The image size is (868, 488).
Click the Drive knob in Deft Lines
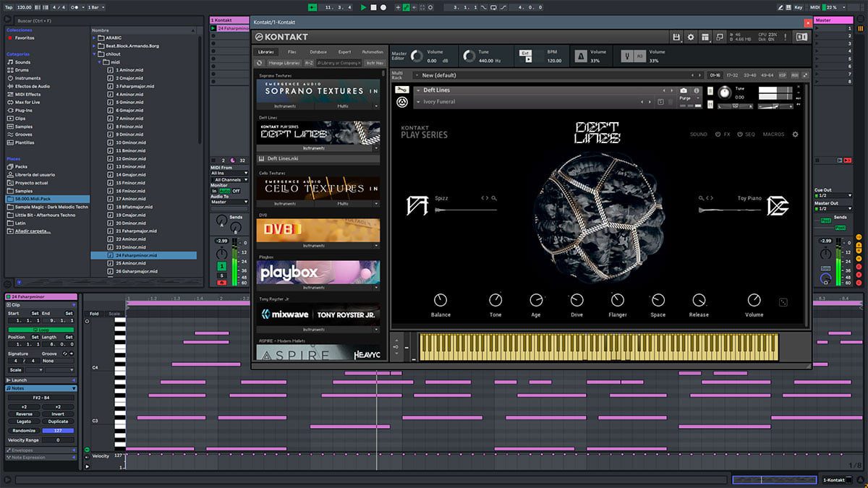click(576, 300)
